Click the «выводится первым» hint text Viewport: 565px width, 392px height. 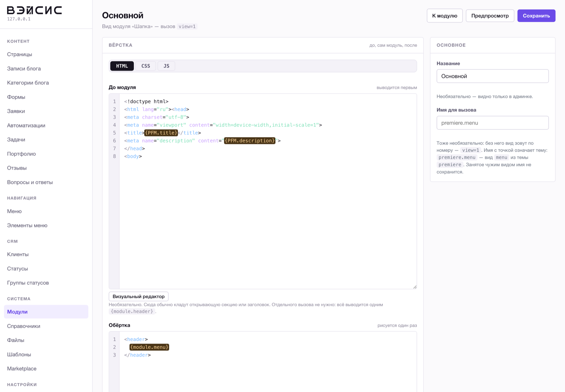tap(397, 88)
